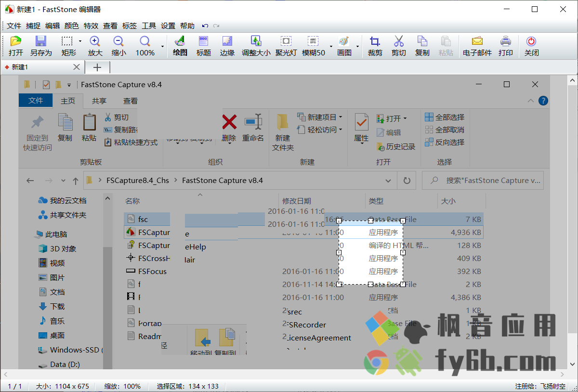578x392 pixels.
Task: Click the Open (打开) toolbar icon
Action: (16, 46)
